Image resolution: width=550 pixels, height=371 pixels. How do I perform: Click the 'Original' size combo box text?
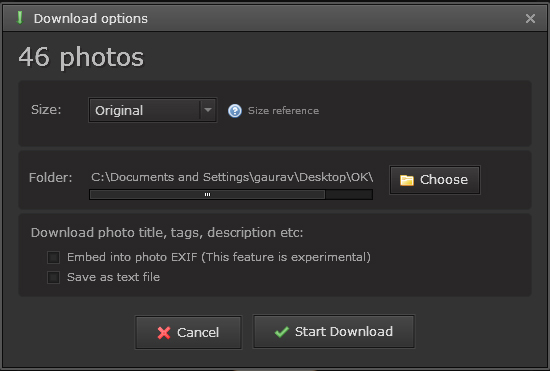coord(119,110)
